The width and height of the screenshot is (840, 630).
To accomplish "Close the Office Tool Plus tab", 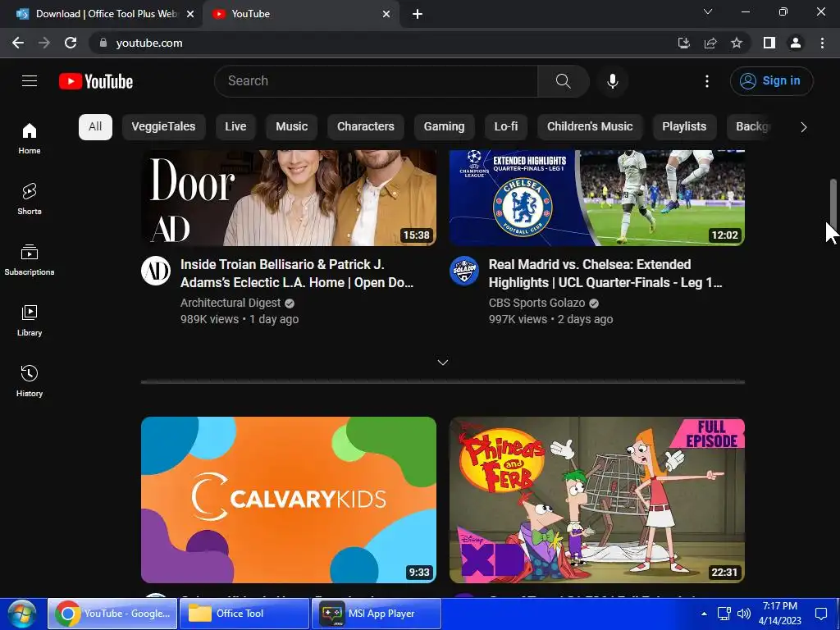I will [190, 14].
